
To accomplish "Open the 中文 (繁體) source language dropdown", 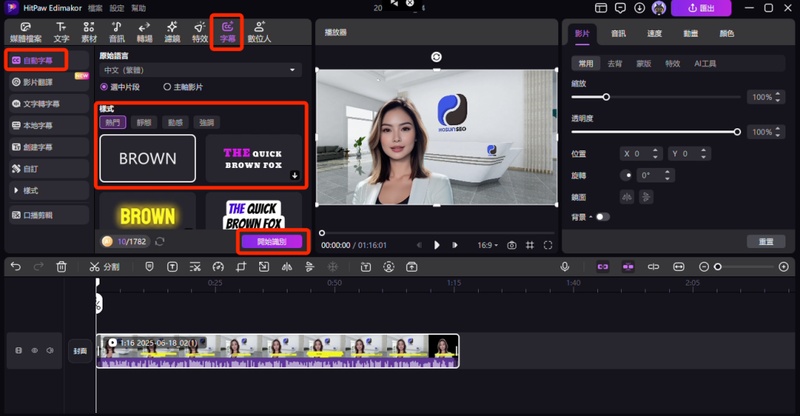I will (x=200, y=71).
